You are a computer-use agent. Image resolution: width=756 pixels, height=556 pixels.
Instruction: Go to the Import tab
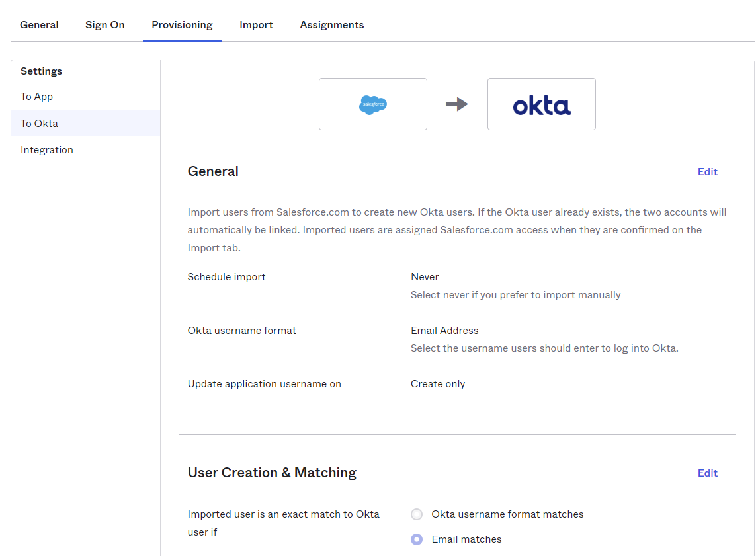(256, 25)
